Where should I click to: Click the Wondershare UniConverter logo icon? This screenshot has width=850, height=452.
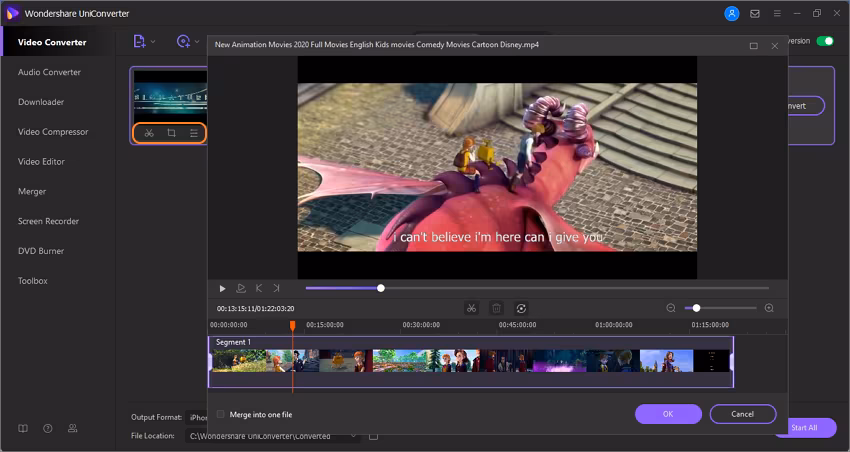point(12,13)
